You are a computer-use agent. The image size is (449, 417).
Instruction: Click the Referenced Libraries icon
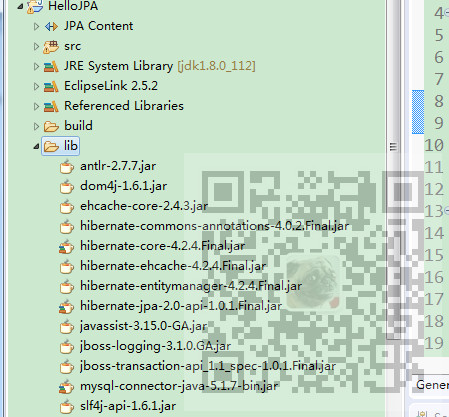coord(51,107)
